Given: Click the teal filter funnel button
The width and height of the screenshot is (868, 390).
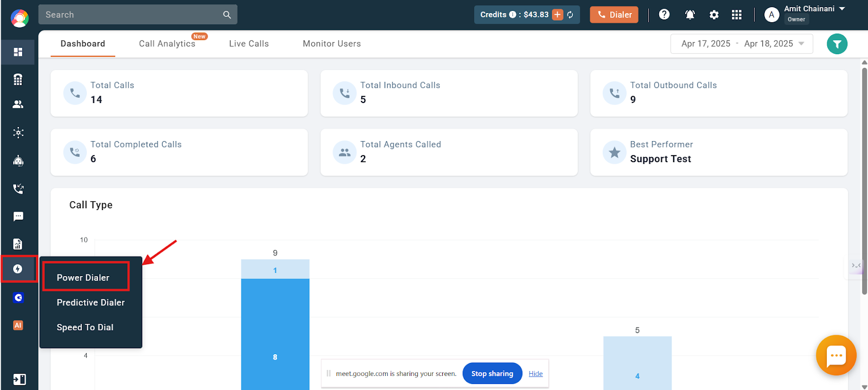Looking at the screenshot, I should tap(837, 44).
